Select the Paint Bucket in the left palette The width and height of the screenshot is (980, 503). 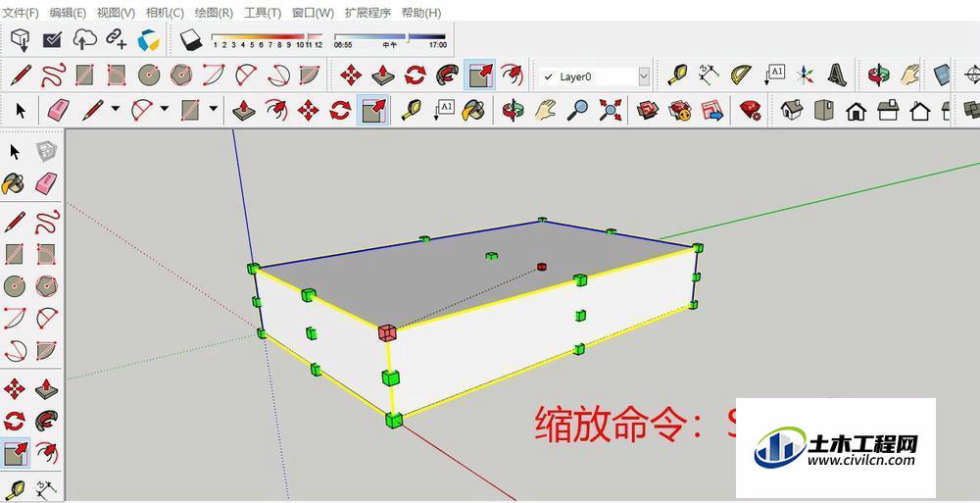pos(14,184)
